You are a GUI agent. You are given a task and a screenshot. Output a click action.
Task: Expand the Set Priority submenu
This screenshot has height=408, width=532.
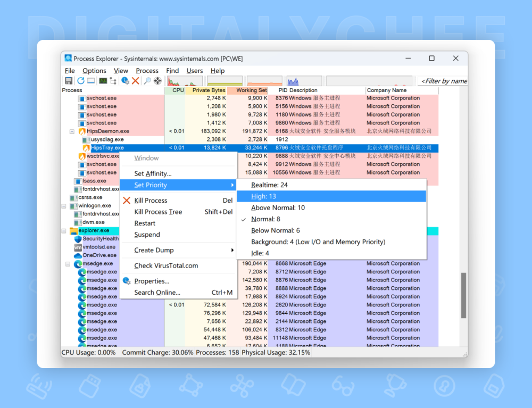pyautogui.click(x=178, y=185)
